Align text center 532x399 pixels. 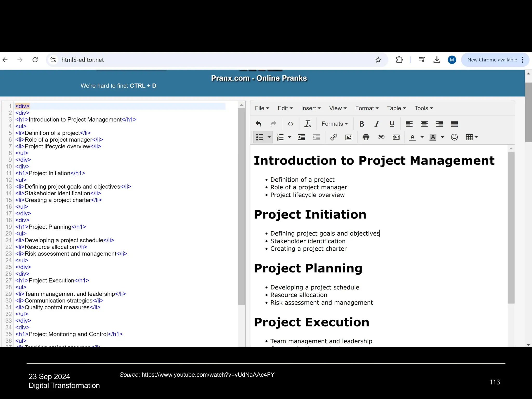coord(424,124)
